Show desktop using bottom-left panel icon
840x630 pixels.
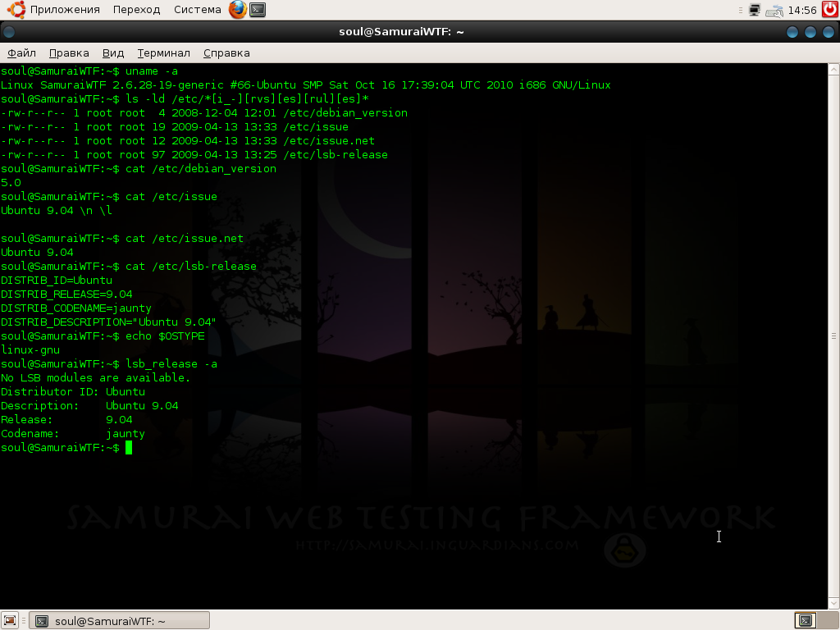pyautogui.click(x=10, y=621)
